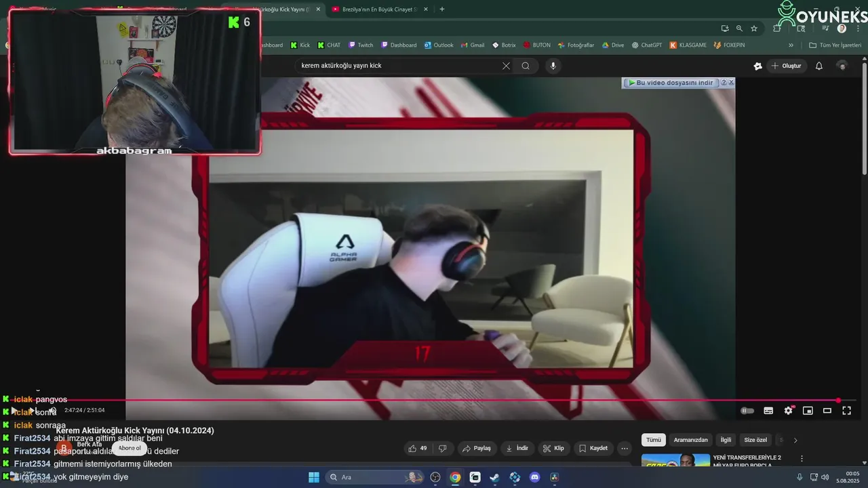Open the miniplayer
Viewport: 868px width, 488px height.
click(808, 410)
